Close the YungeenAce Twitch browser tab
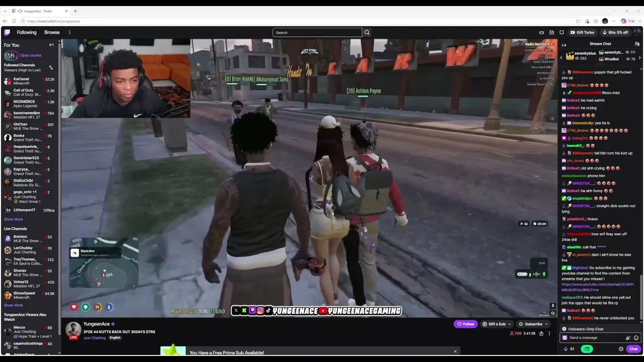The image size is (644, 362). coord(66,11)
